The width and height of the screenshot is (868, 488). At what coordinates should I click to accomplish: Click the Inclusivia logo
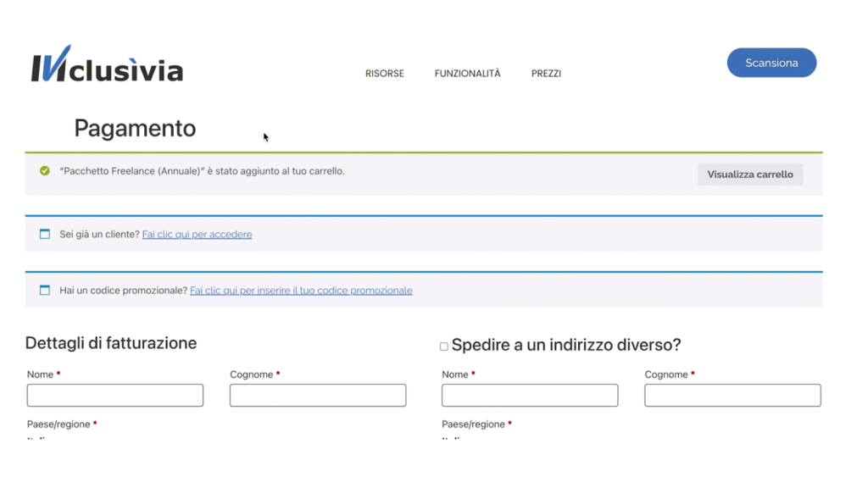107,66
